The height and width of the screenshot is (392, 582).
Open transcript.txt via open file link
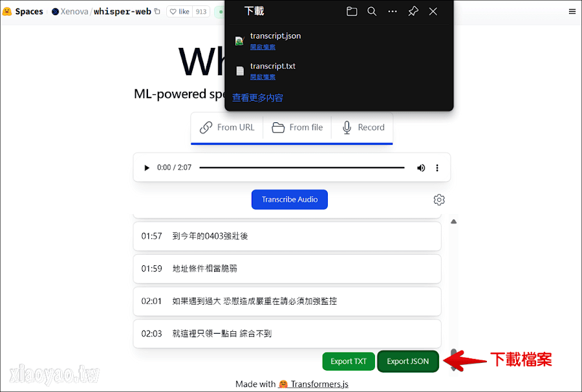pos(263,77)
